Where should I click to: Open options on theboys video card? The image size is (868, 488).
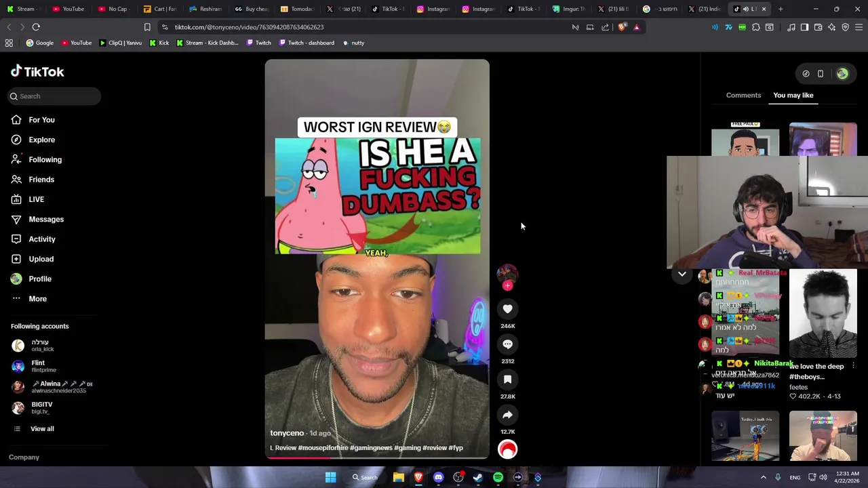tap(853, 366)
